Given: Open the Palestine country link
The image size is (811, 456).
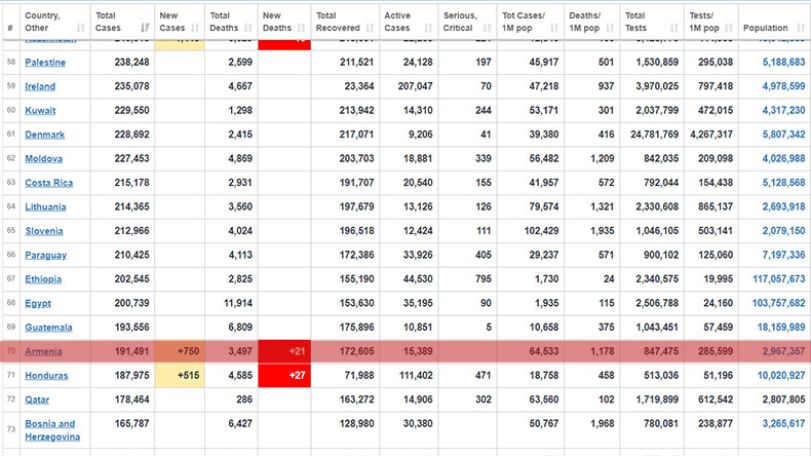Looking at the screenshot, I should (x=46, y=62).
